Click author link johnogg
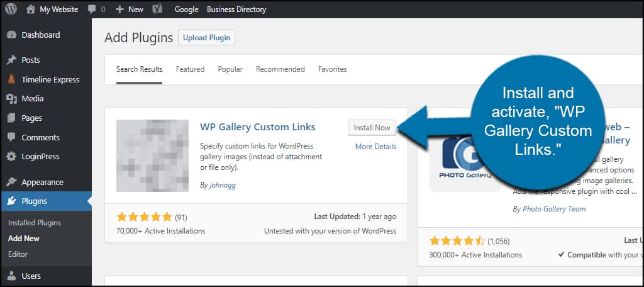 coord(222,185)
